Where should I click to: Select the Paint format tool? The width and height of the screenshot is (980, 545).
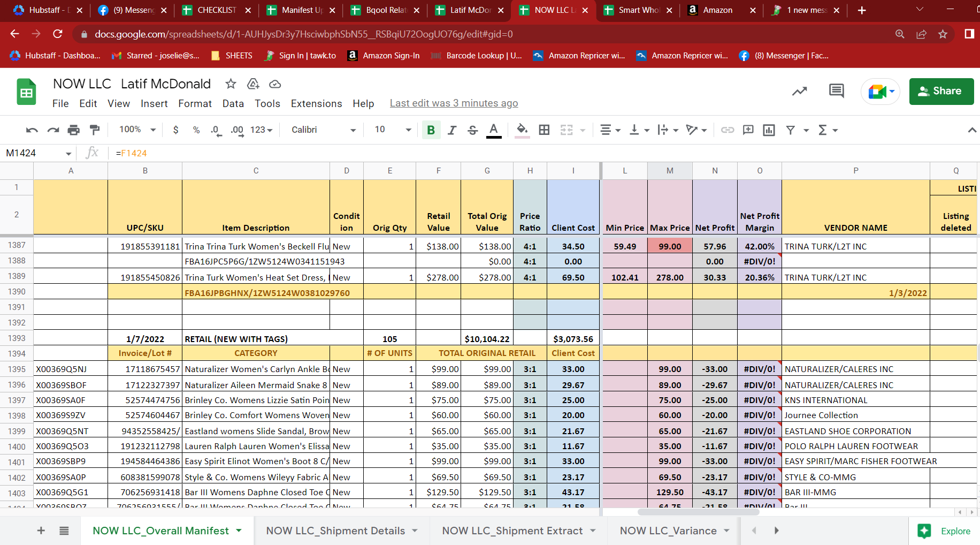95,130
